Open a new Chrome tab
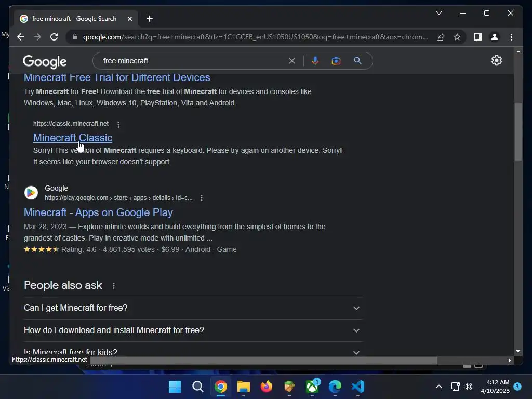This screenshot has height=399, width=532. [150, 19]
